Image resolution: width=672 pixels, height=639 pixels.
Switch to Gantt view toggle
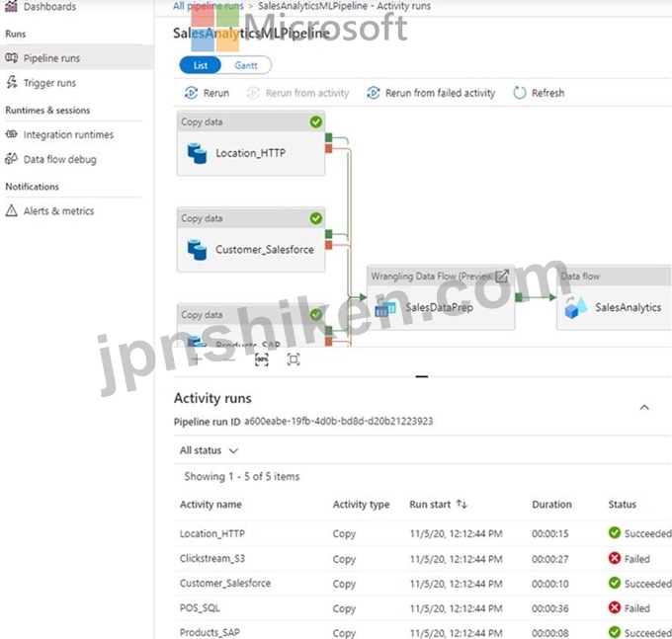(x=246, y=65)
